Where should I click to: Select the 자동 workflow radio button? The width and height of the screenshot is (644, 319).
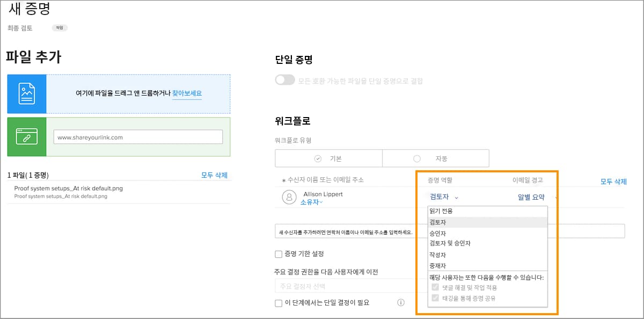pyautogui.click(x=416, y=158)
